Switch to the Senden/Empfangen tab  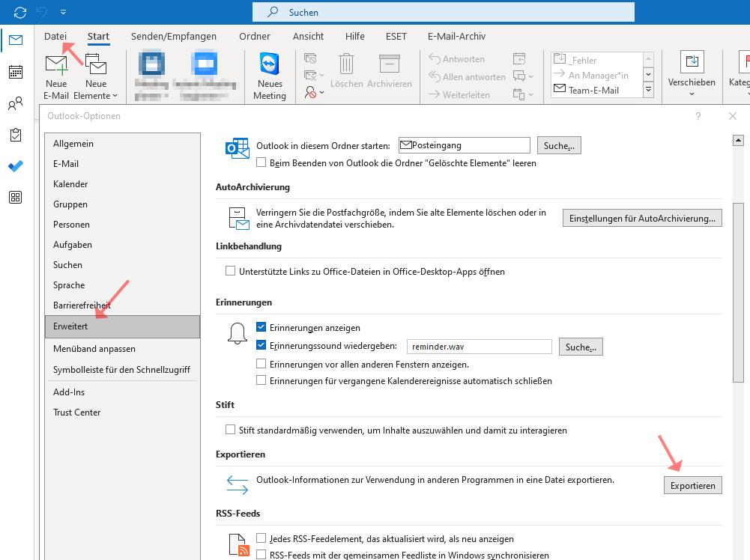point(174,37)
